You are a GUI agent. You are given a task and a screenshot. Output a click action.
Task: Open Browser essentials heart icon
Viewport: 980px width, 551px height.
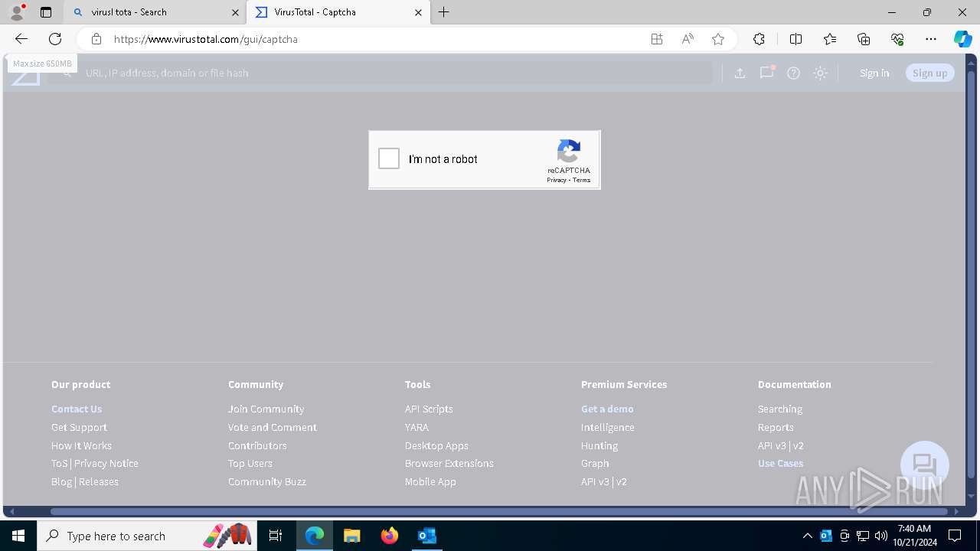click(x=897, y=39)
